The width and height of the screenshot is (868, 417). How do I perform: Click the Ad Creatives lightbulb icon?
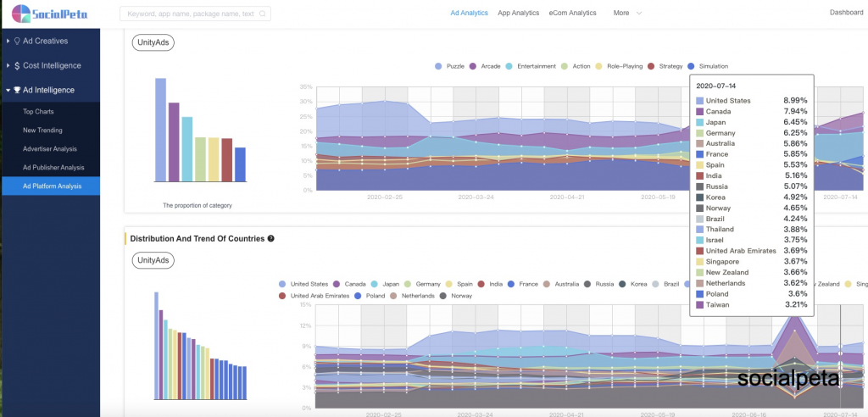[x=17, y=41]
